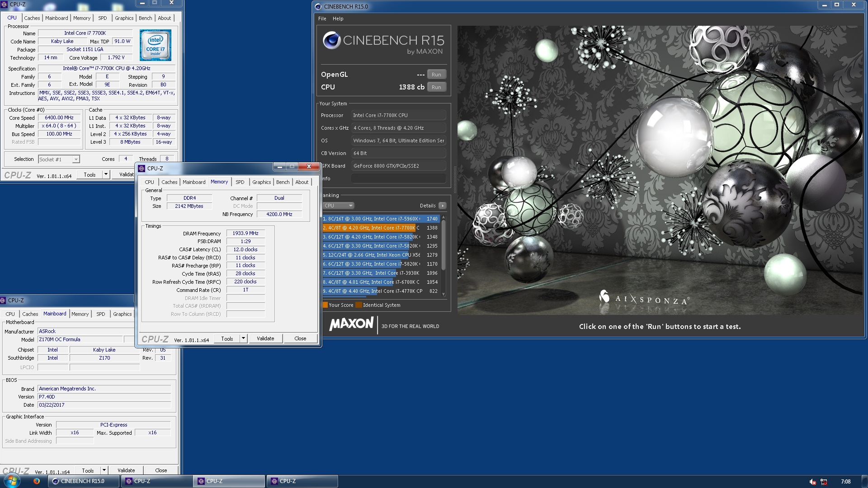Run the OpenGL benchmark

[x=436, y=75]
